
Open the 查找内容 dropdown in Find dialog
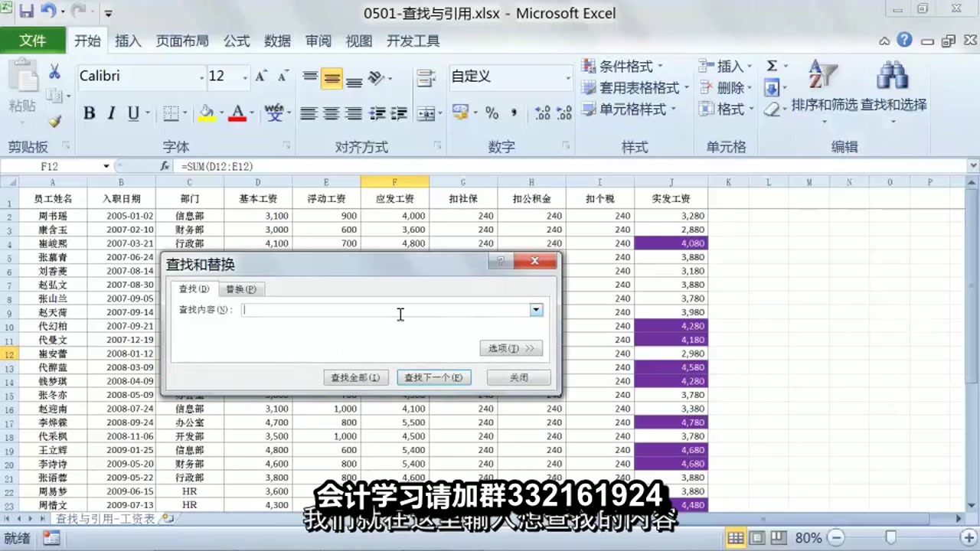[535, 309]
